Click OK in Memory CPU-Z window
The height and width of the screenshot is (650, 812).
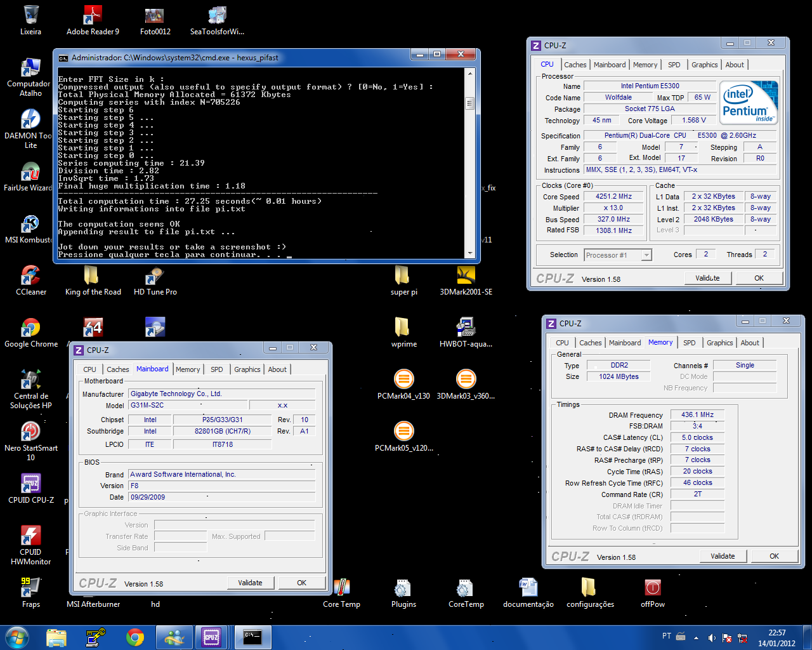tap(774, 556)
